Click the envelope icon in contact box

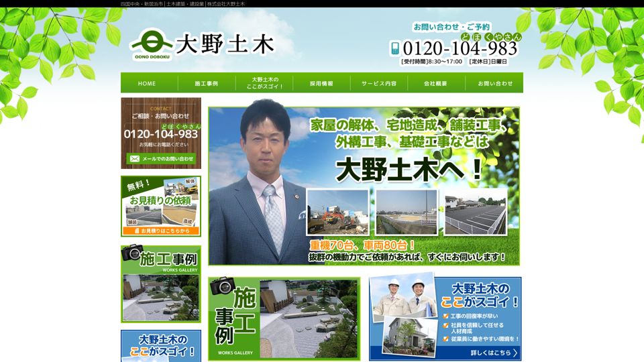(135, 159)
